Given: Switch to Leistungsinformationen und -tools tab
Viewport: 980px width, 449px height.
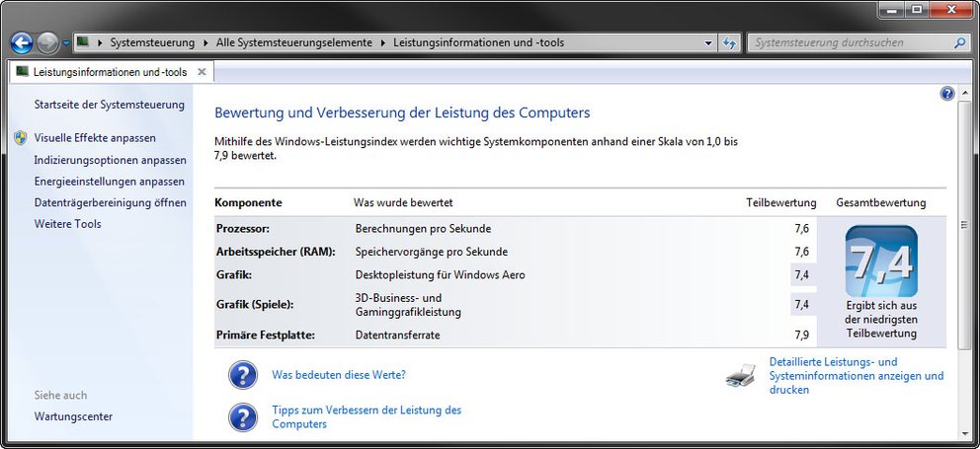Looking at the screenshot, I should 111,72.
